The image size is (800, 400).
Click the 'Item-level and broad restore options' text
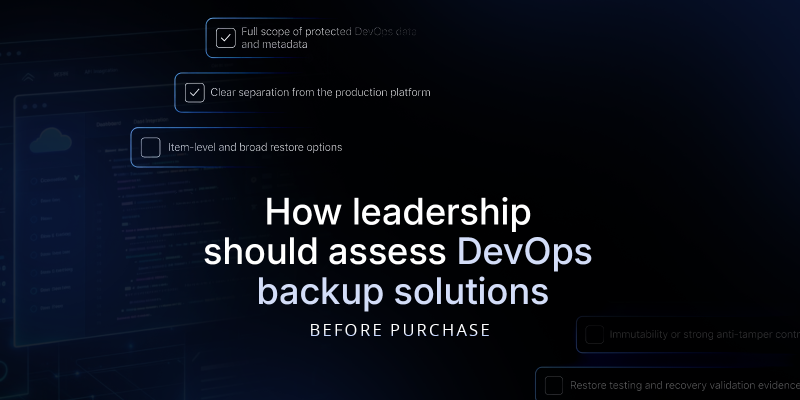pos(255,147)
